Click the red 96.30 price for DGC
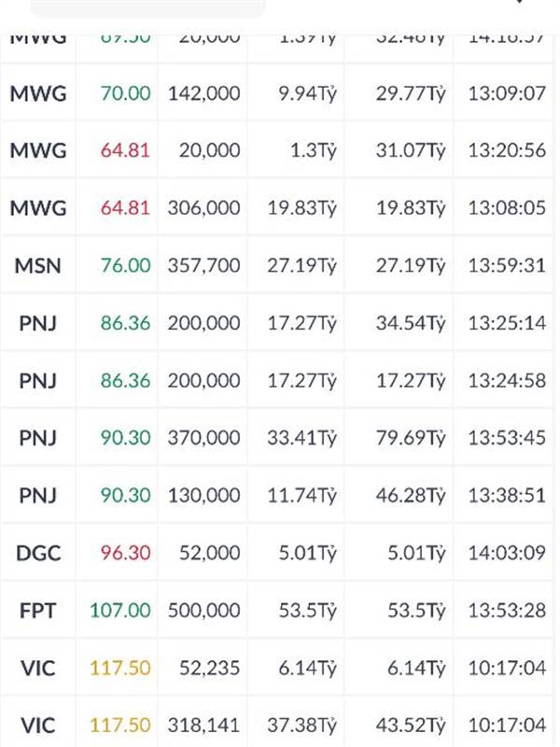 coord(125,553)
